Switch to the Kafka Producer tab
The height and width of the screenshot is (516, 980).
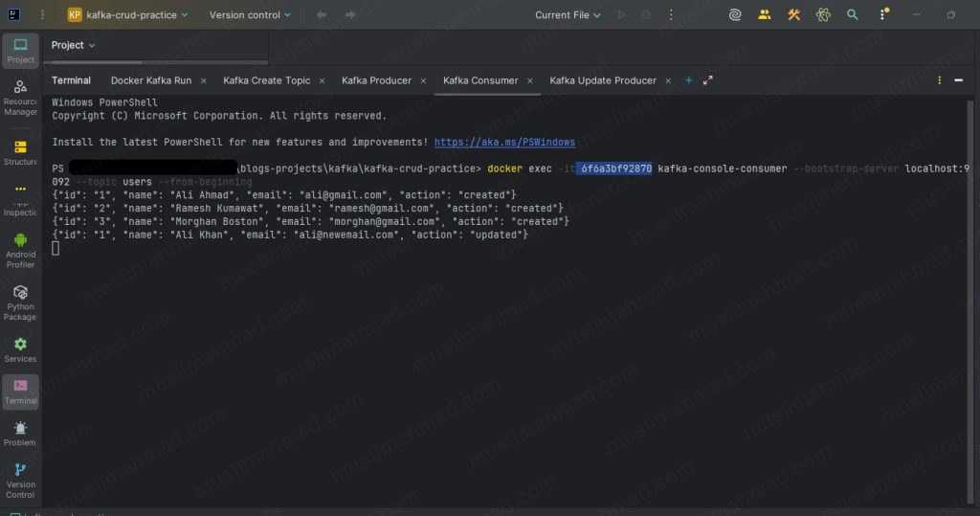point(377,80)
